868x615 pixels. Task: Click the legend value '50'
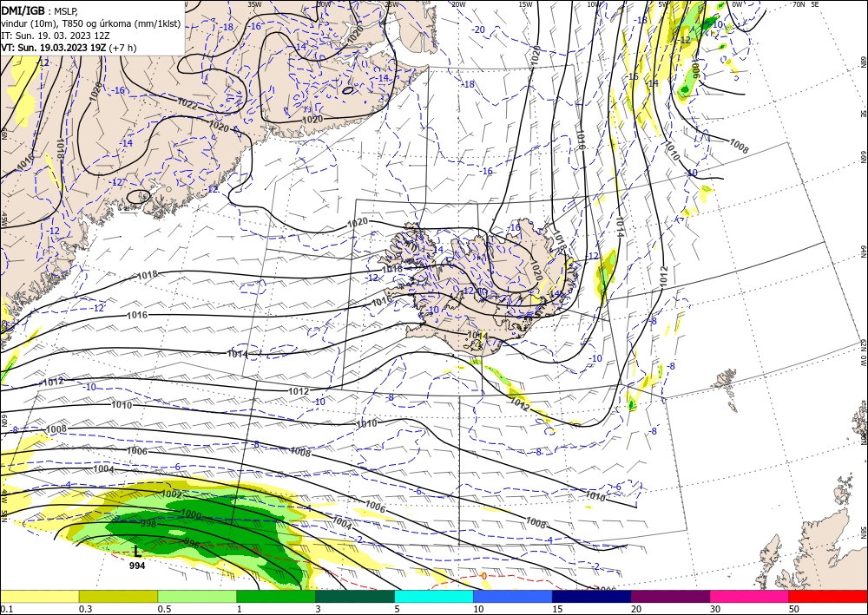[x=794, y=609]
